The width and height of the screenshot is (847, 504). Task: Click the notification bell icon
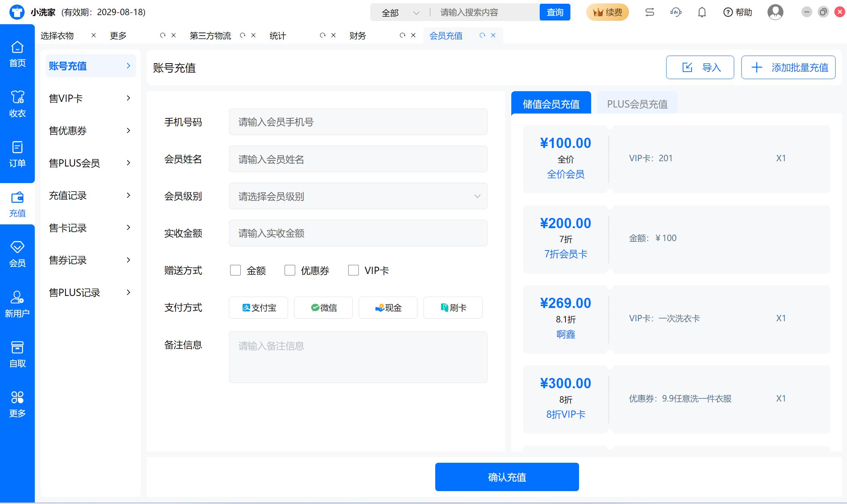pyautogui.click(x=702, y=12)
